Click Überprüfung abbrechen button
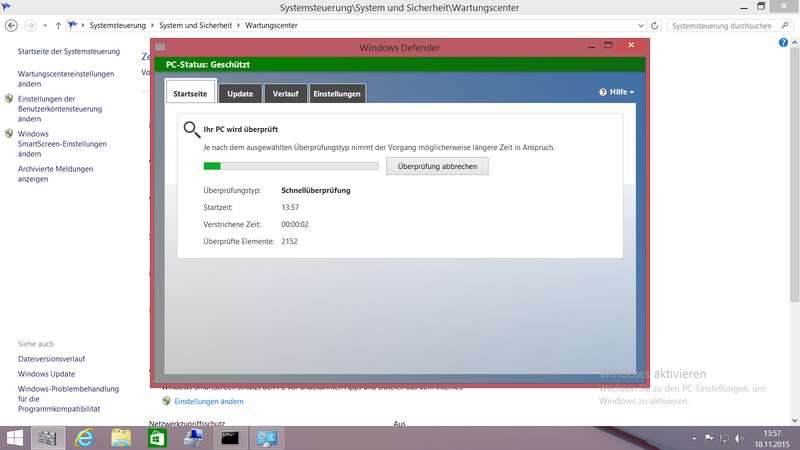This screenshot has height=450, width=800. coord(437,166)
